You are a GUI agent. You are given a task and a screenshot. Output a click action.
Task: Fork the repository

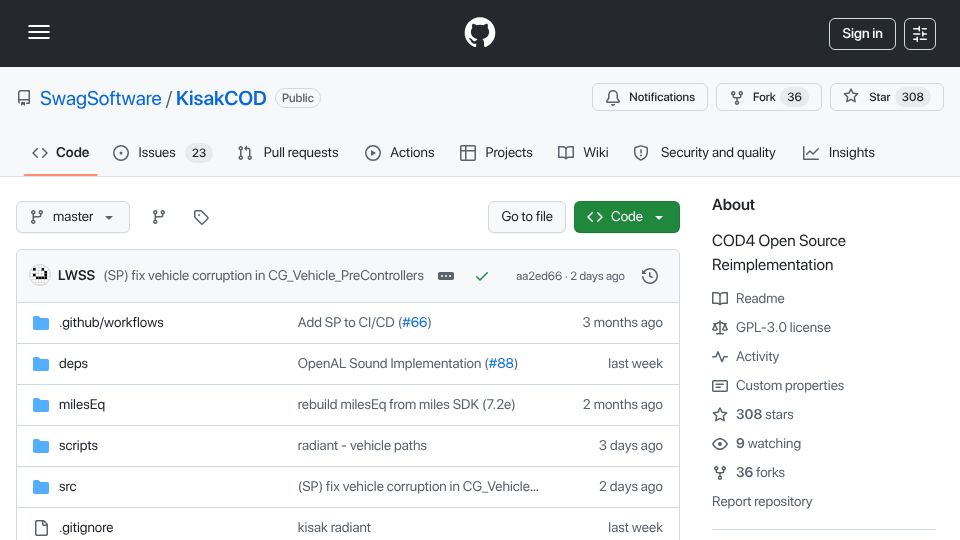pos(768,97)
